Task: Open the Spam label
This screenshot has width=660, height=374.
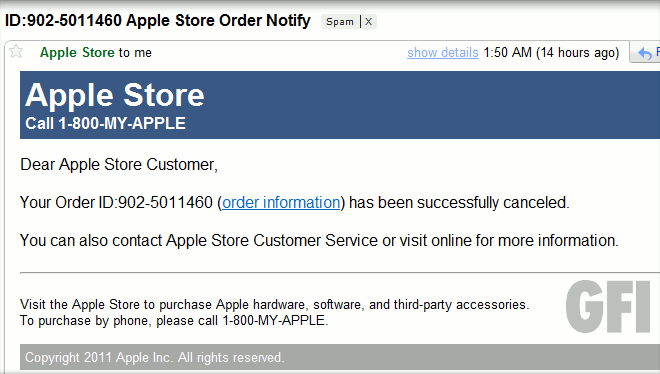Action: (x=340, y=21)
